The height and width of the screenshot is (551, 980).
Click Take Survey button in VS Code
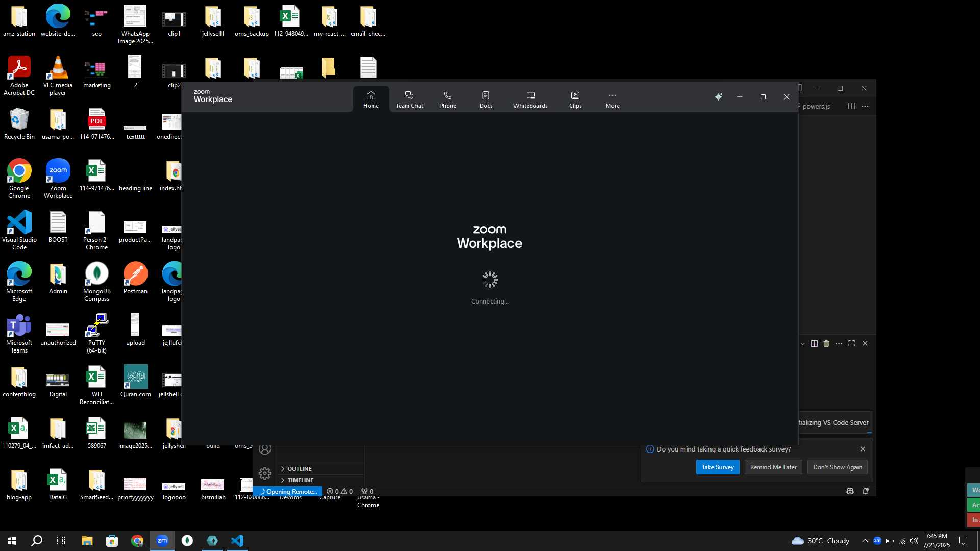(x=718, y=467)
